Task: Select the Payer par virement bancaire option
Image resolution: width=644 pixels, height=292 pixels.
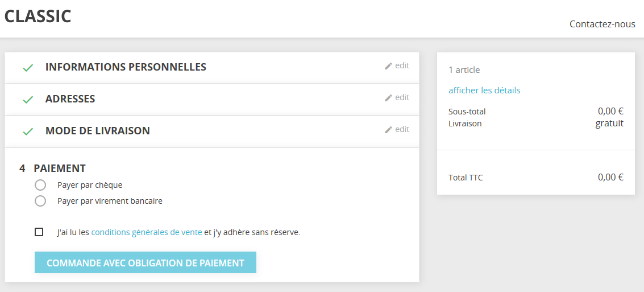Action: click(40, 201)
